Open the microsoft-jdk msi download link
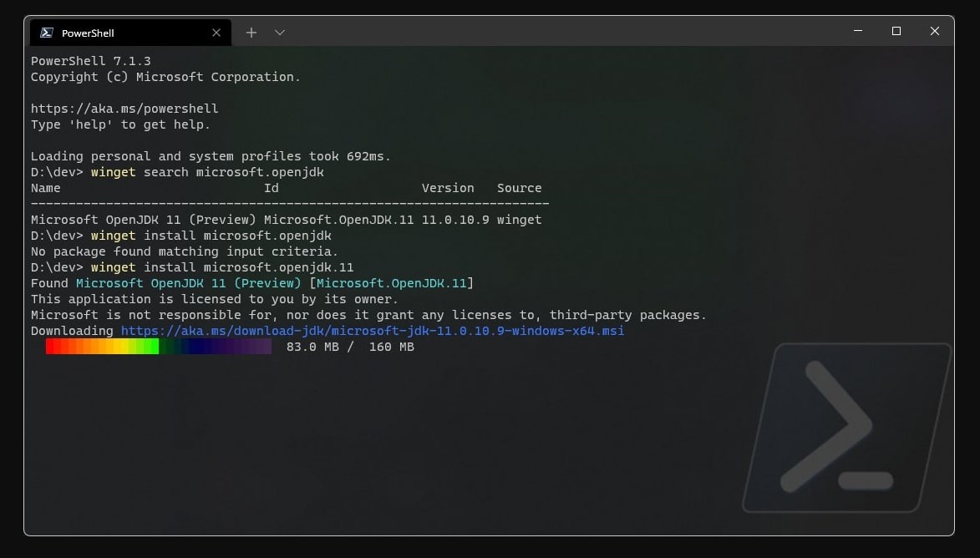The image size is (980, 558). pyautogui.click(x=373, y=331)
